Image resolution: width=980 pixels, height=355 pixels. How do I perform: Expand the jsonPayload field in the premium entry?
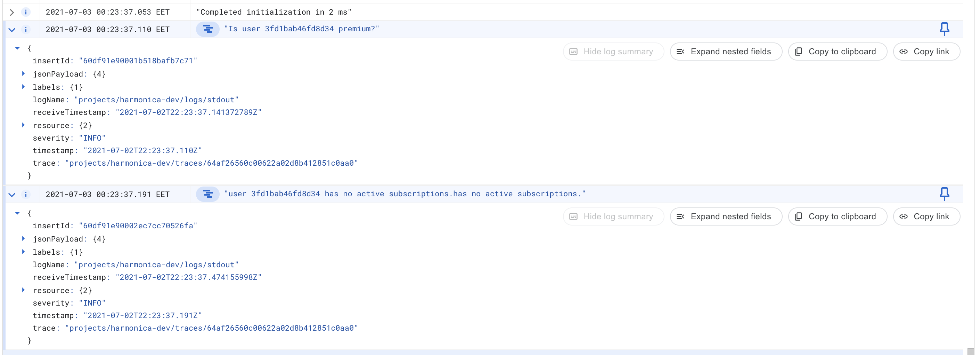point(24,73)
